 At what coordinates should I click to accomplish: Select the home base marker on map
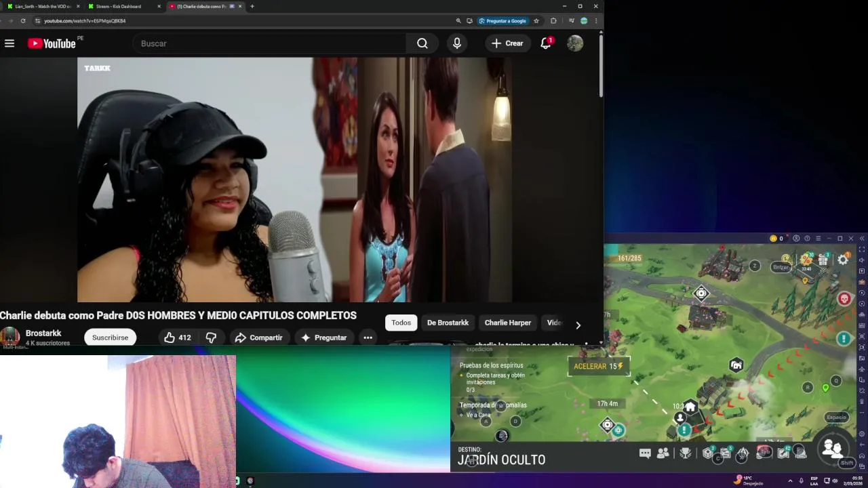pyautogui.click(x=690, y=407)
